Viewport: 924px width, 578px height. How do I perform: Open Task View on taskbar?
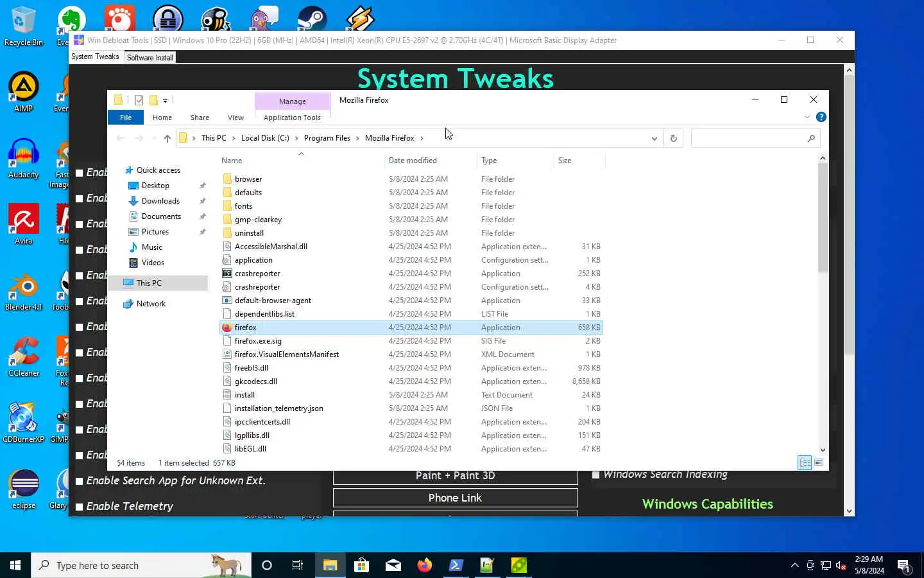(x=298, y=565)
